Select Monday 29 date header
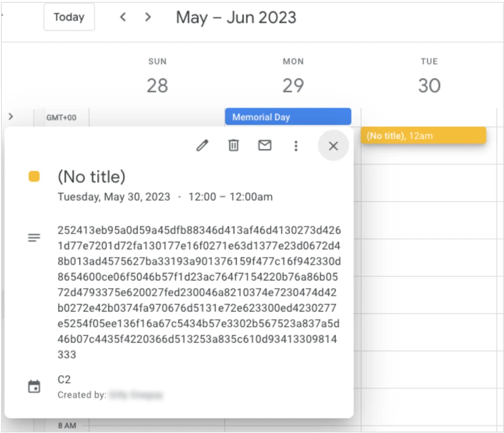This screenshot has width=504, height=433. 293,85
